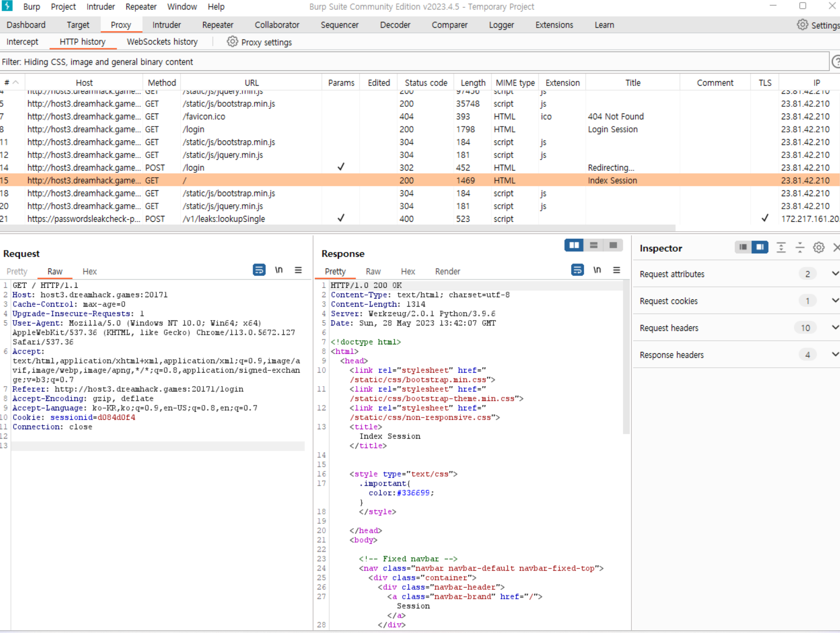Image resolution: width=840 pixels, height=633 pixels.
Task: Sort by the MIME type column header
Action: pos(515,83)
